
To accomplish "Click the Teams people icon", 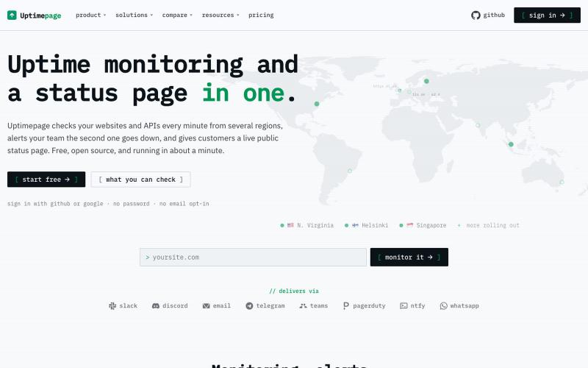I will 303,305.
